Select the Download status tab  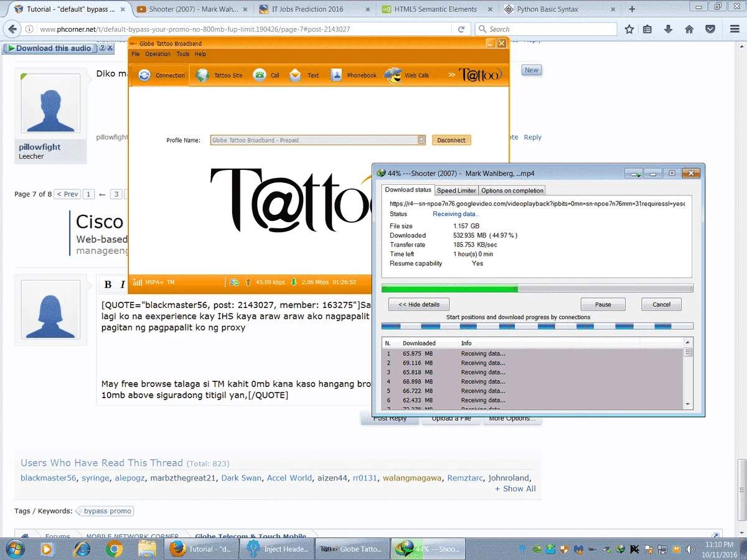(408, 190)
